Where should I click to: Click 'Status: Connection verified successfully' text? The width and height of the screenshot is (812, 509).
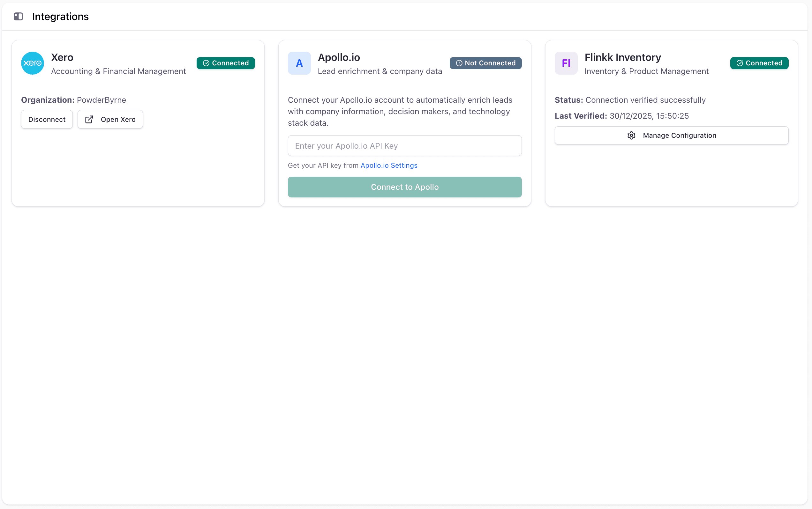coord(630,100)
